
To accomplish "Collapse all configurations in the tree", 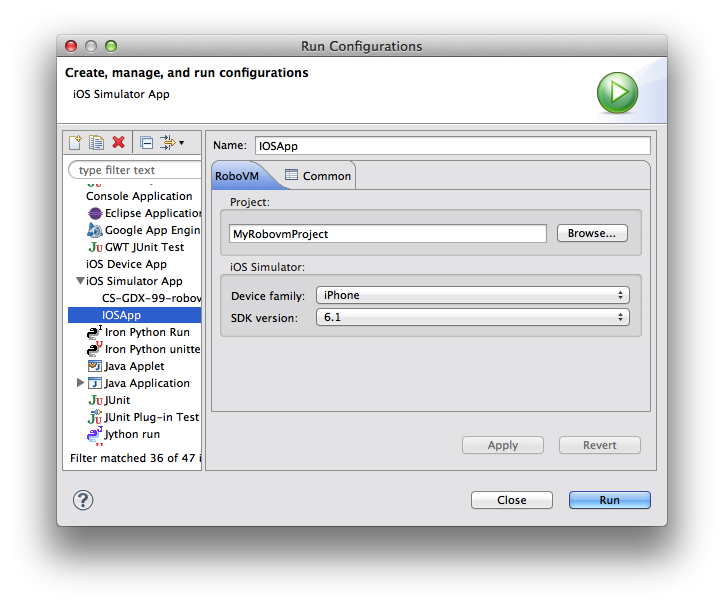I will point(146,143).
